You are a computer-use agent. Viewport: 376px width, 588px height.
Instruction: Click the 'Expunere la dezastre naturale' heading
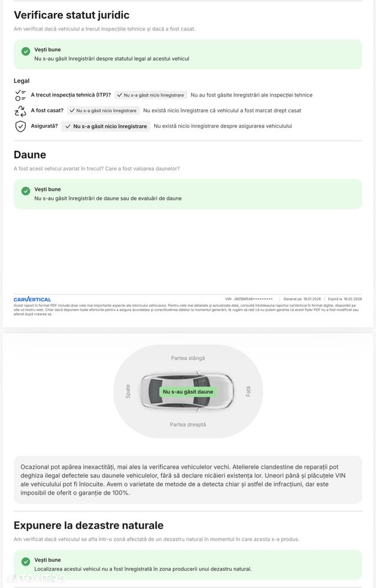pyautogui.click(x=88, y=525)
